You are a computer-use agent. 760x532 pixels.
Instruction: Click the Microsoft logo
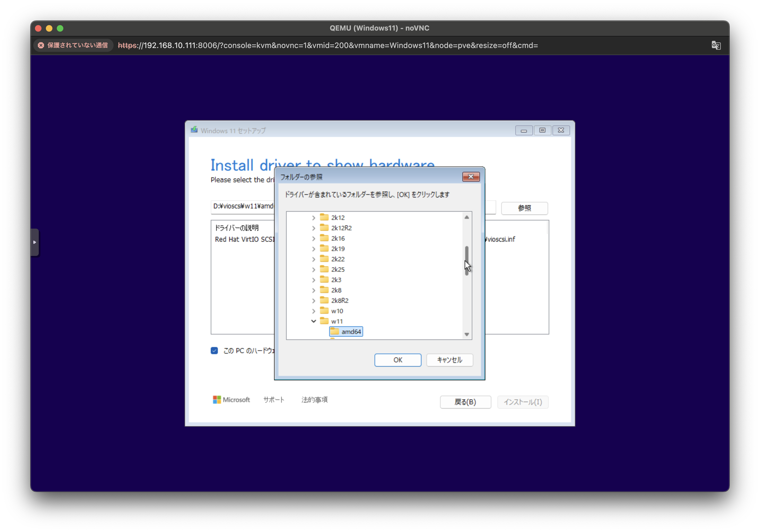coord(231,400)
